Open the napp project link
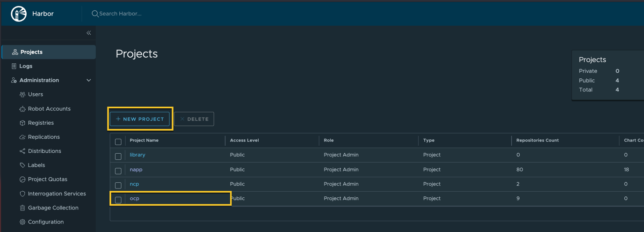This screenshot has width=644, height=232. 136,169
